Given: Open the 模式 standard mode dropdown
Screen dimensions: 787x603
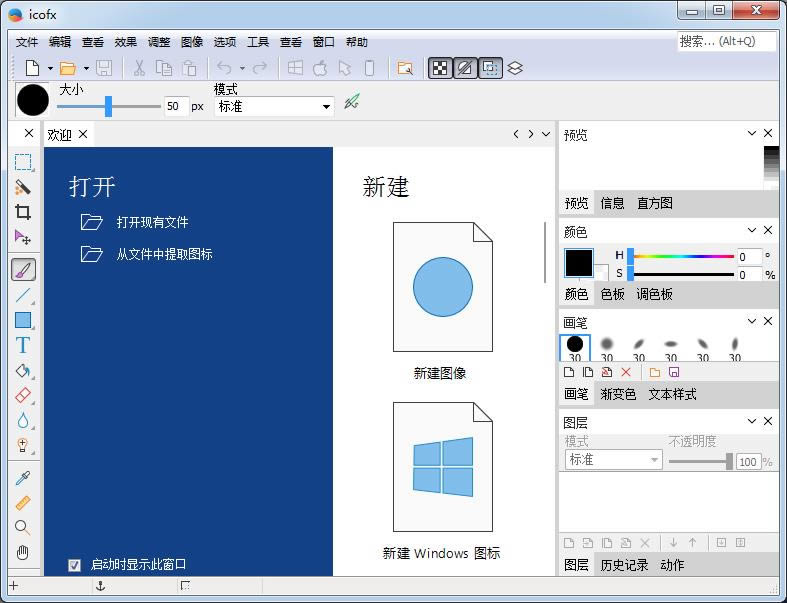Looking at the screenshot, I should [274, 106].
